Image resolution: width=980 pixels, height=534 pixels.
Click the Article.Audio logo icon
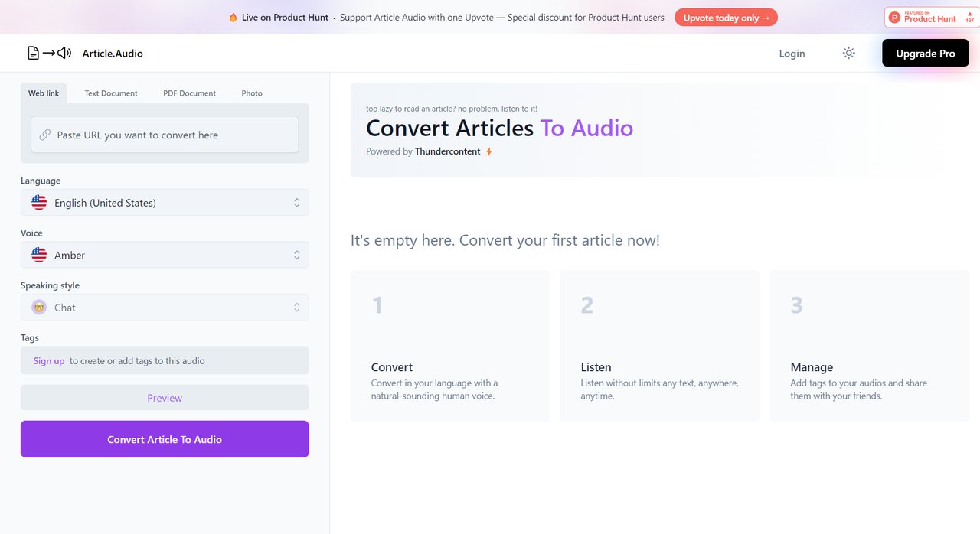click(x=49, y=53)
